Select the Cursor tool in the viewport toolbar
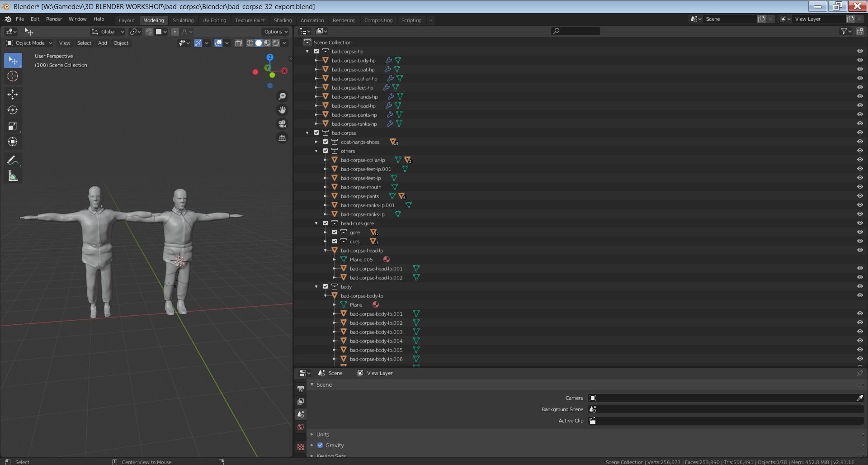The image size is (868, 465). pos(13,76)
